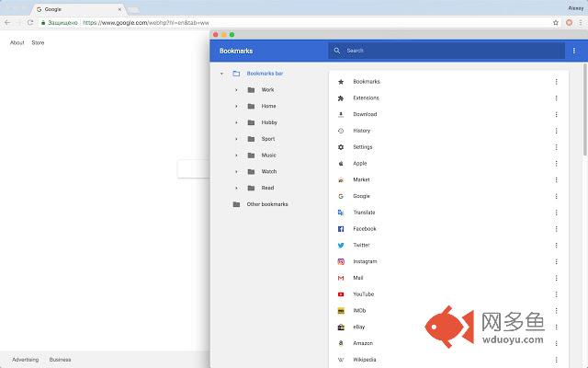588x368 pixels.
Task: Reload the Google page in Chrome
Action: [x=30, y=22]
